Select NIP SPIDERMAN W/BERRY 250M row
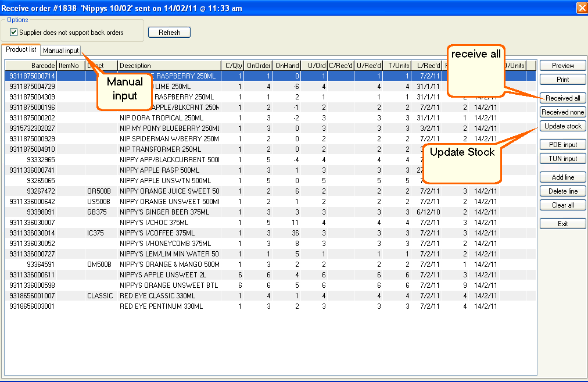 coord(270,139)
